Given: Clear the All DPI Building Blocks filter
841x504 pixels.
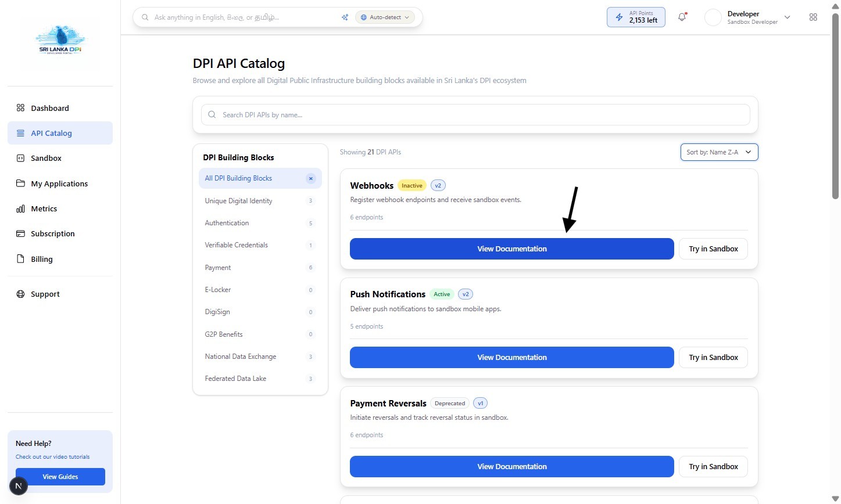Looking at the screenshot, I should pos(311,179).
